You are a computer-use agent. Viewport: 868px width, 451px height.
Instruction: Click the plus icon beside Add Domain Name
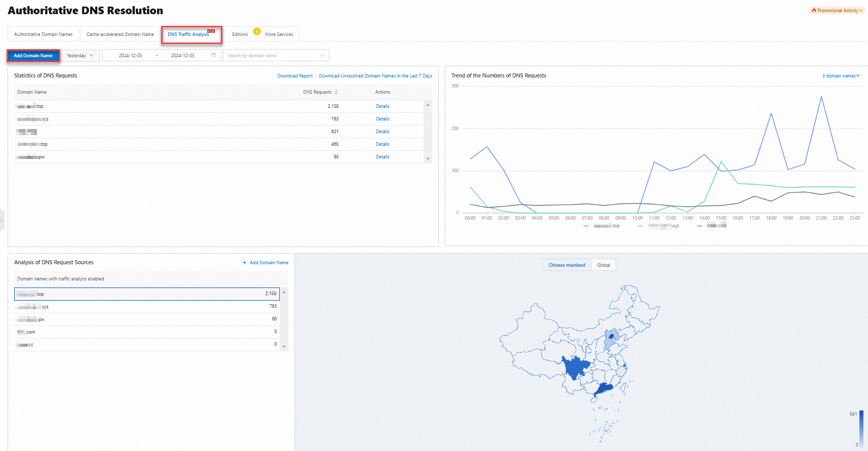244,263
